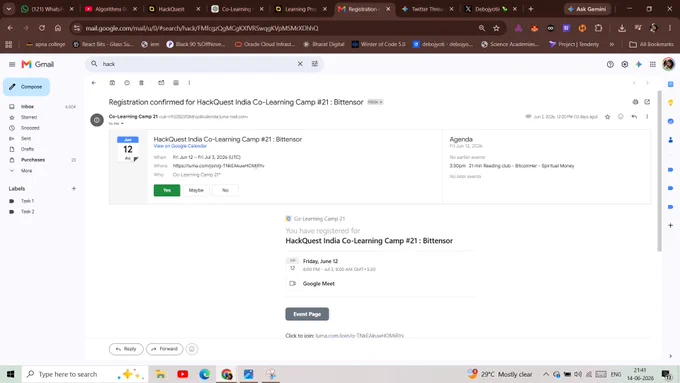Open Google apps grid
This screenshot has width=680, height=383.
[x=653, y=64]
